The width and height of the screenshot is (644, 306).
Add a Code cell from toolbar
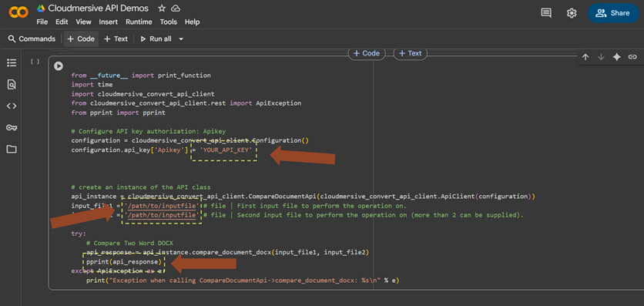(81, 39)
